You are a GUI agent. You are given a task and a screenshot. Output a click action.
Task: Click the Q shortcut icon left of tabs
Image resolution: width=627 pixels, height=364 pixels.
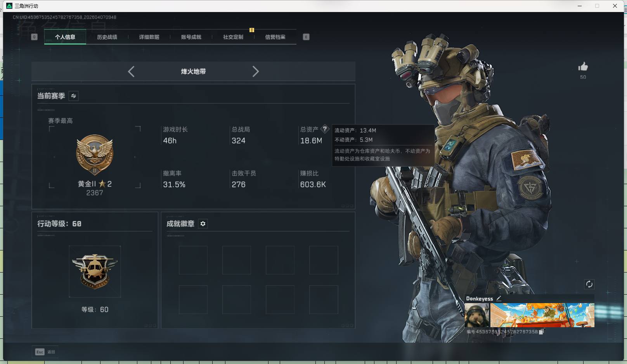[34, 36]
